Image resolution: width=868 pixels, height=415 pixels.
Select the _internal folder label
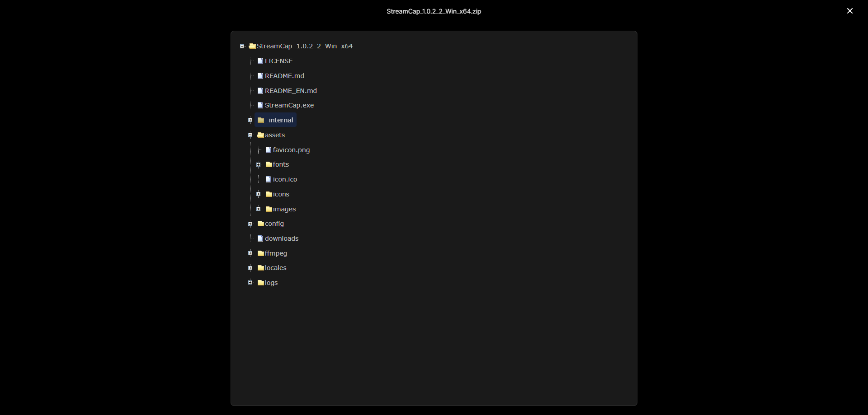tap(279, 120)
